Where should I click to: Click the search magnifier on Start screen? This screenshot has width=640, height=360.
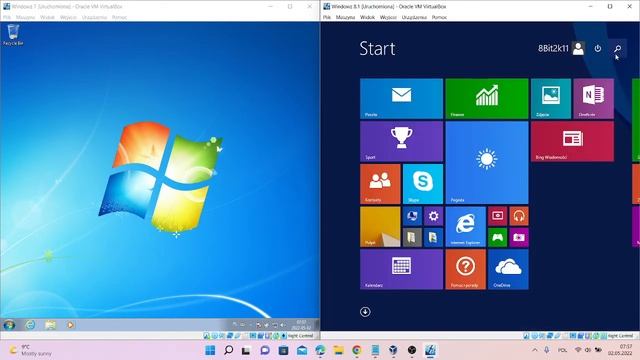tap(618, 48)
